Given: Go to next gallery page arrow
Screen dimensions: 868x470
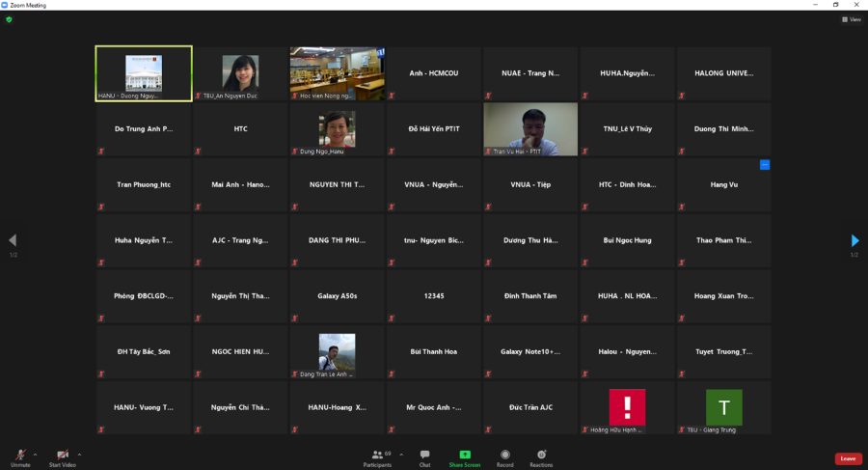Looking at the screenshot, I should coord(854,240).
